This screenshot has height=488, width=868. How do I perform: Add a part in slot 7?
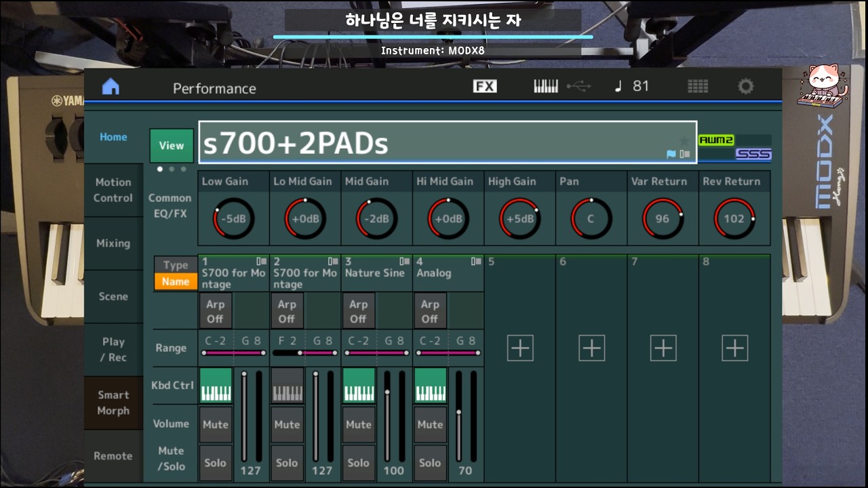click(x=663, y=348)
